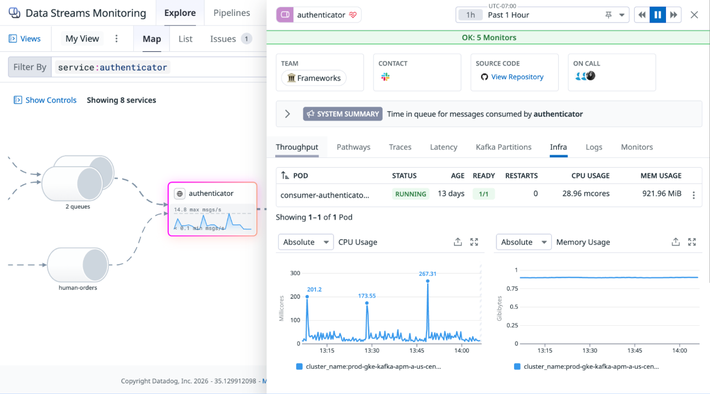Click the MEM USAGE column header
This screenshot has width=710, height=394.
[661, 176]
